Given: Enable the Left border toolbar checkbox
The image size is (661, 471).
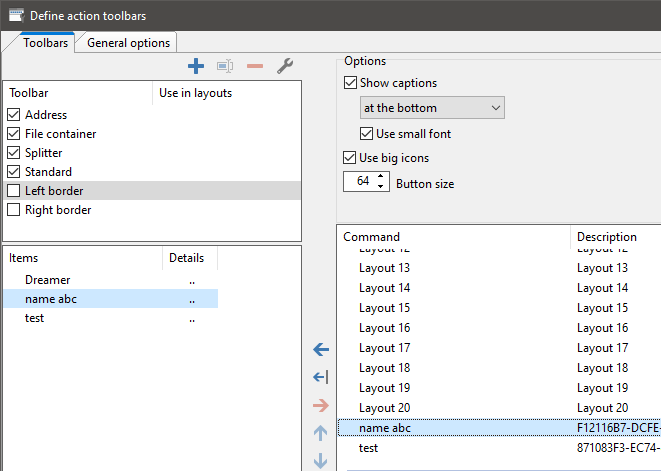Looking at the screenshot, I should (14, 191).
